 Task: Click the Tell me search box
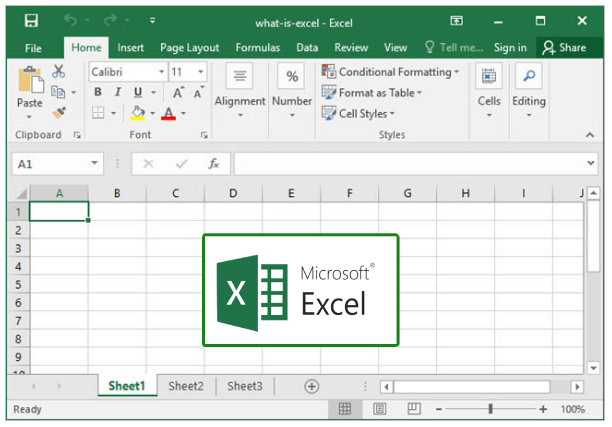point(454,48)
